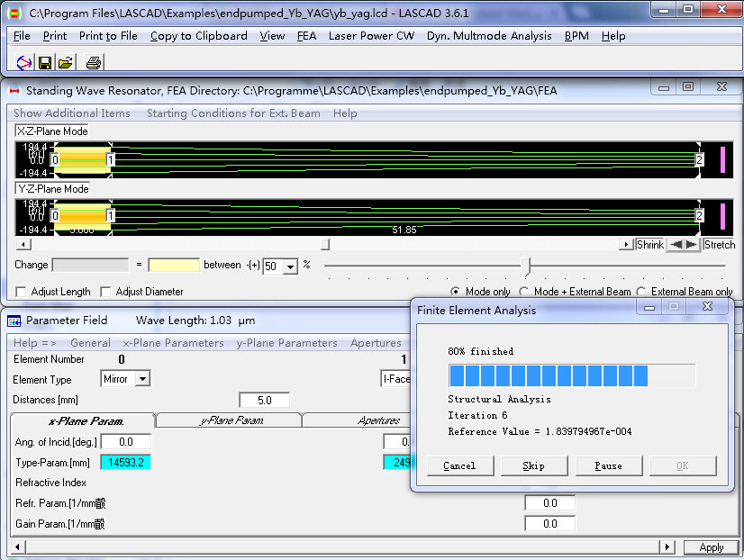Switch to x-Plane Param. tab
Image resolution: width=744 pixels, height=560 pixels.
[84, 421]
